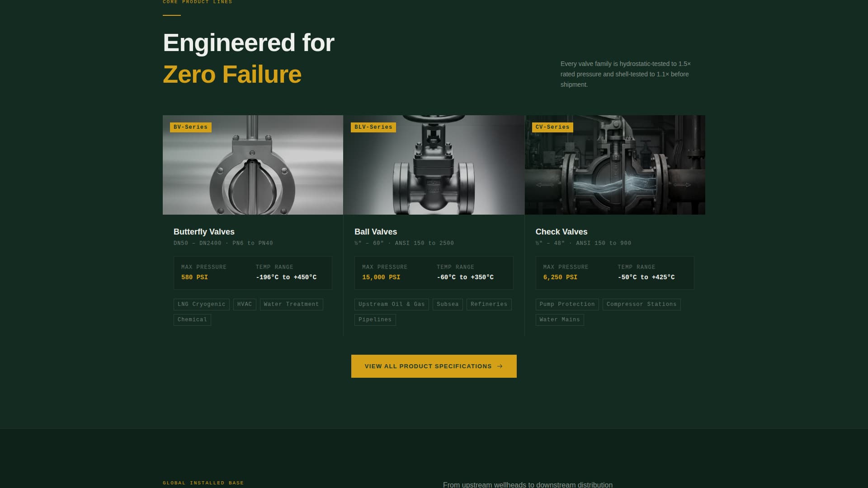Select the Ball Valves heading
Viewport: 868px width, 488px height.
tap(375, 232)
